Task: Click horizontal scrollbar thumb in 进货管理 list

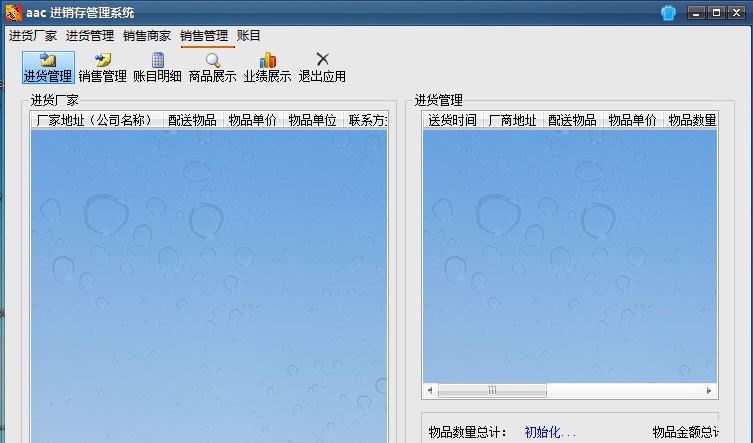Action: 492,391
